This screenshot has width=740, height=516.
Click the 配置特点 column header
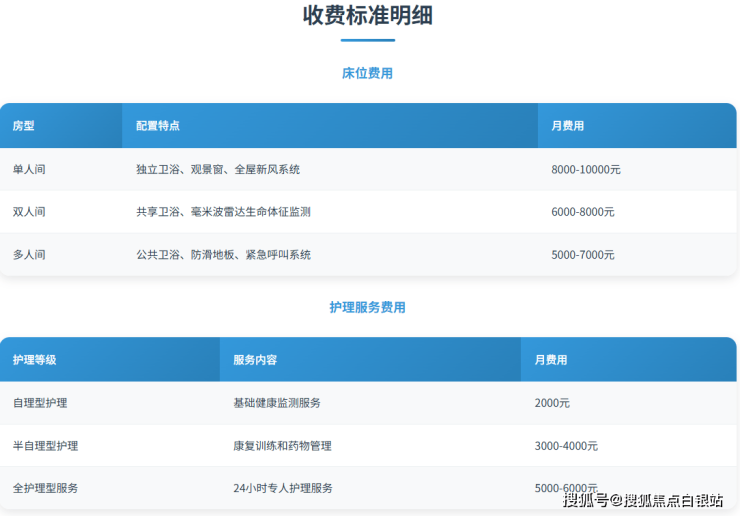[x=158, y=126]
